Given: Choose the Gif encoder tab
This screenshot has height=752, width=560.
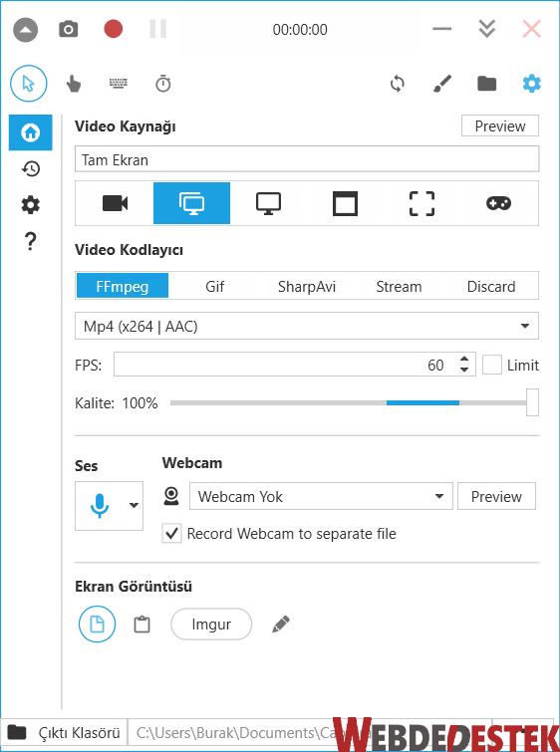Looking at the screenshot, I should point(214,286).
